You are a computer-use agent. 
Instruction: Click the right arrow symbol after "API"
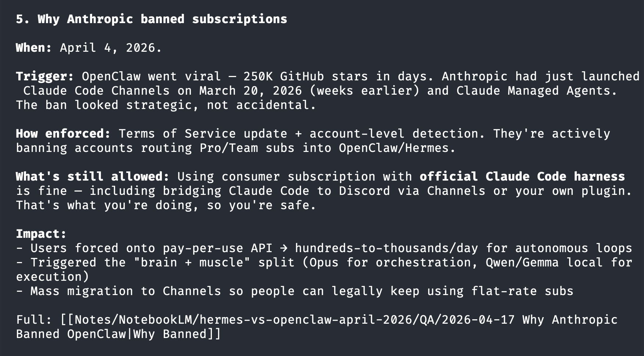pos(283,248)
